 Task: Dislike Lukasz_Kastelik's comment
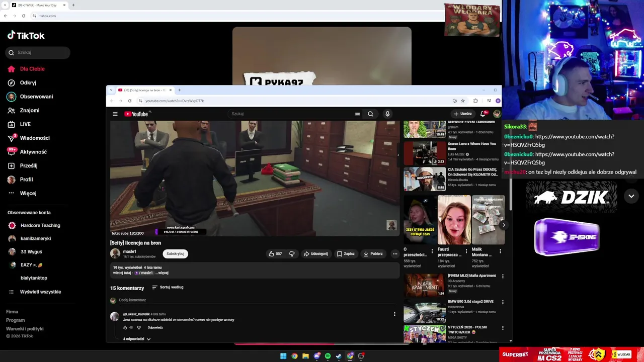click(x=139, y=327)
